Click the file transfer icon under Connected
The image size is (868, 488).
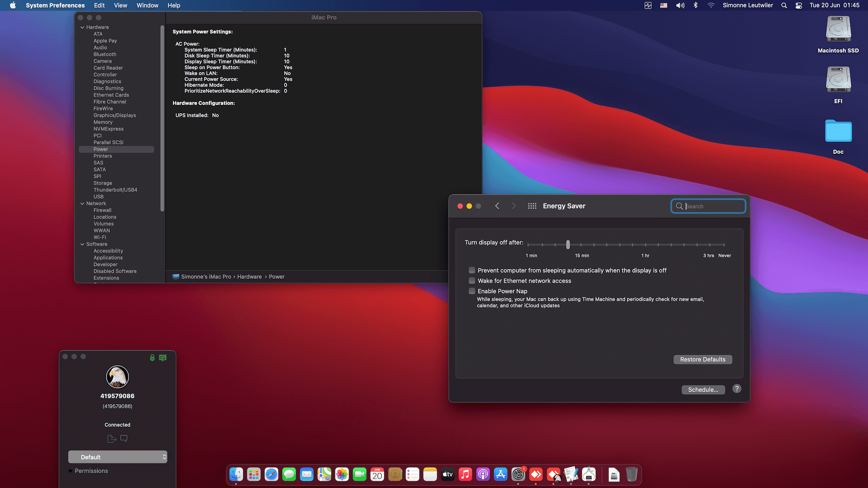pos(112,438)
